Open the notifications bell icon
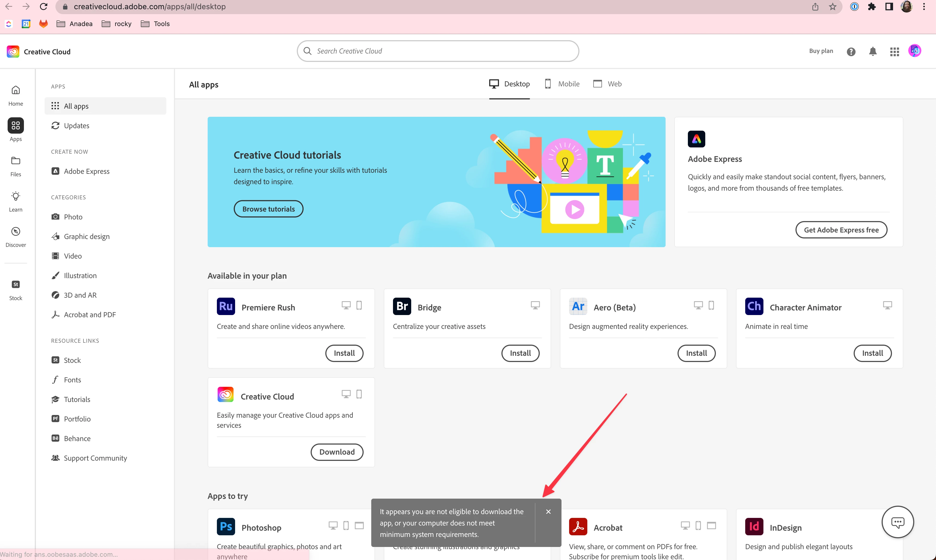Image resolution: width=936 pixels, height=560 pixels. 873,51
